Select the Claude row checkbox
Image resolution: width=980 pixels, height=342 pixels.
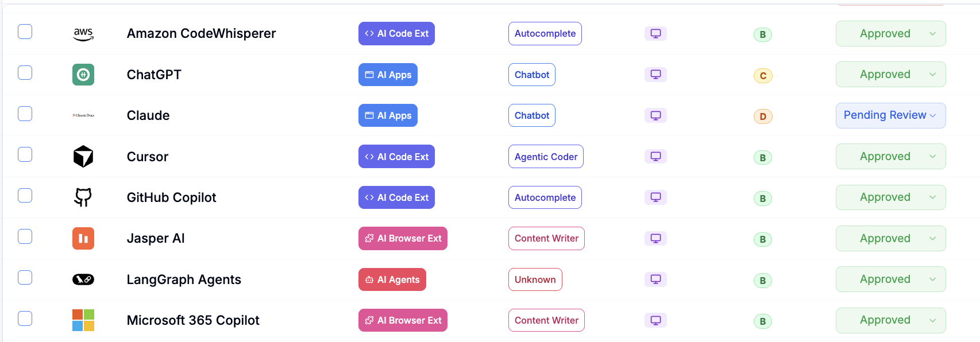pos(25,114)
